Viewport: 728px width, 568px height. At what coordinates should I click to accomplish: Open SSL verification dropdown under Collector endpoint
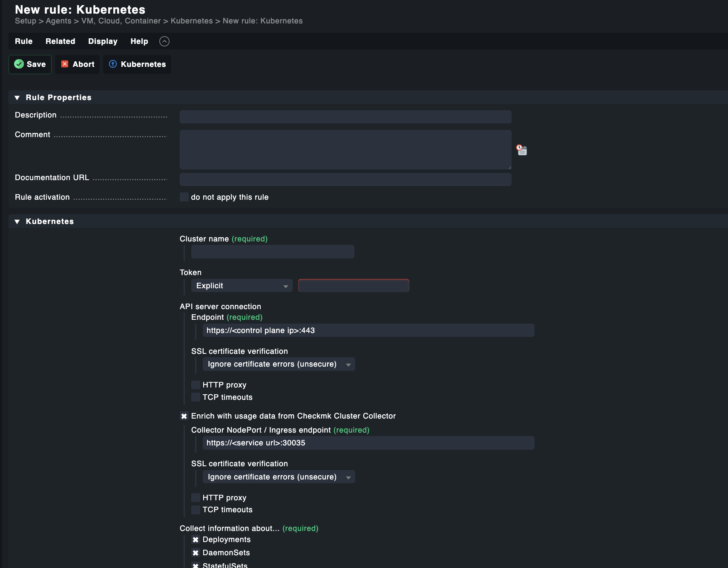[279, 477]
